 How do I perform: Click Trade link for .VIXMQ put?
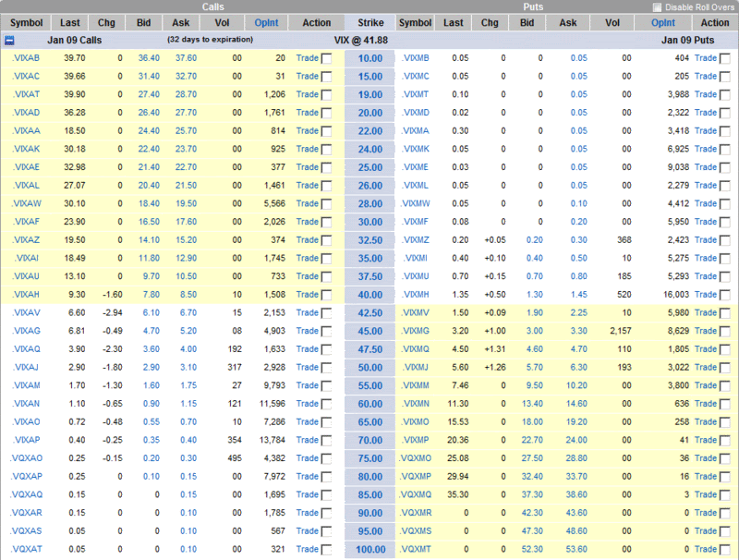[x=706, y=348]
